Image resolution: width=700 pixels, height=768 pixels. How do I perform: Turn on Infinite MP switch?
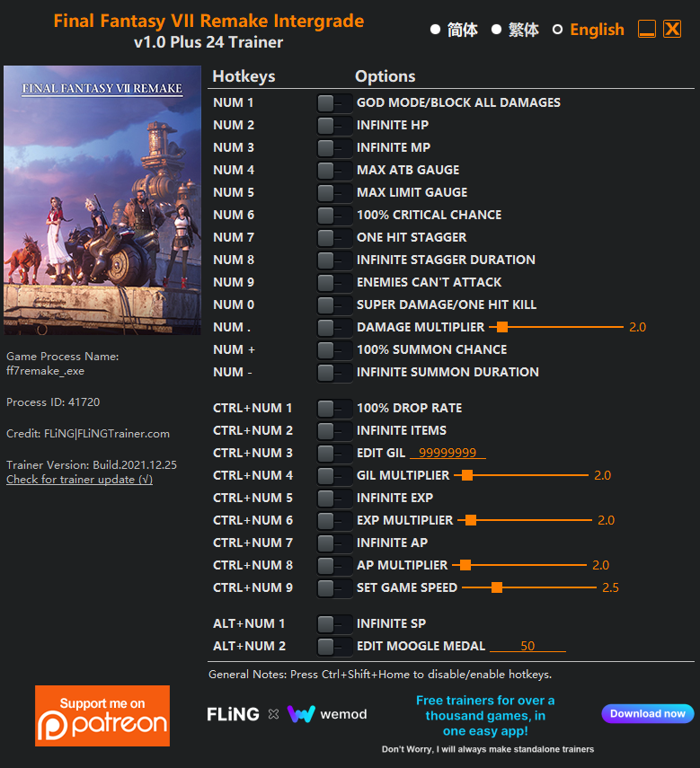point(334,148)
